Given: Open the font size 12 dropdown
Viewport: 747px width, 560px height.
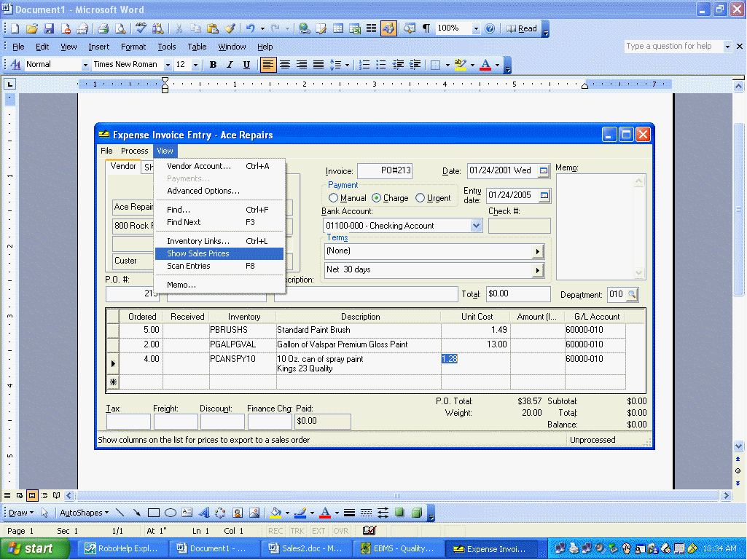Looking at the screenshot, I should [x=195, y=64].
